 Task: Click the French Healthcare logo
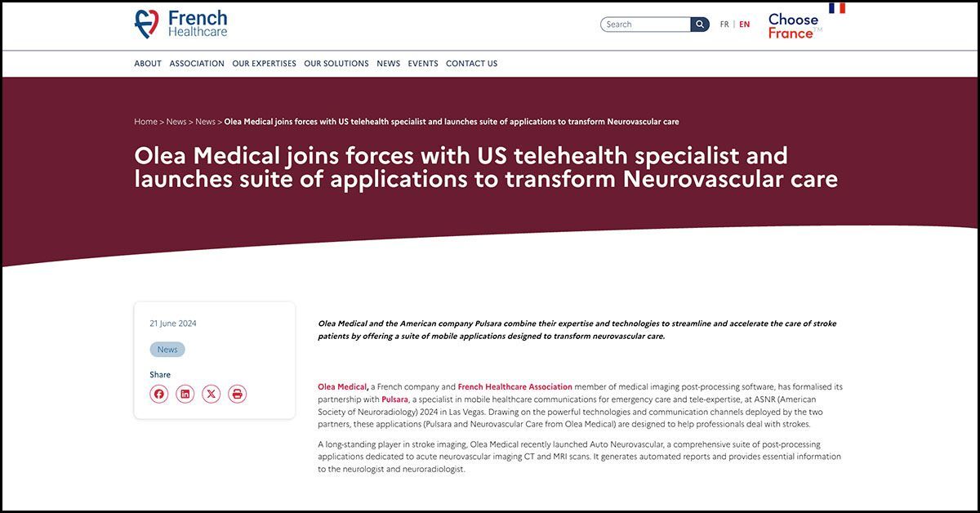point(180,24)
